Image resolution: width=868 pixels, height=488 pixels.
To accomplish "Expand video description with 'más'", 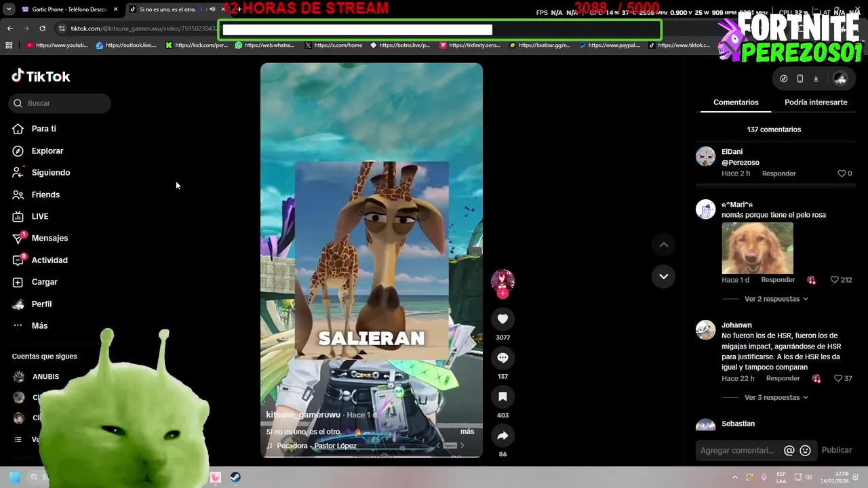I will (x=467, y=432).
